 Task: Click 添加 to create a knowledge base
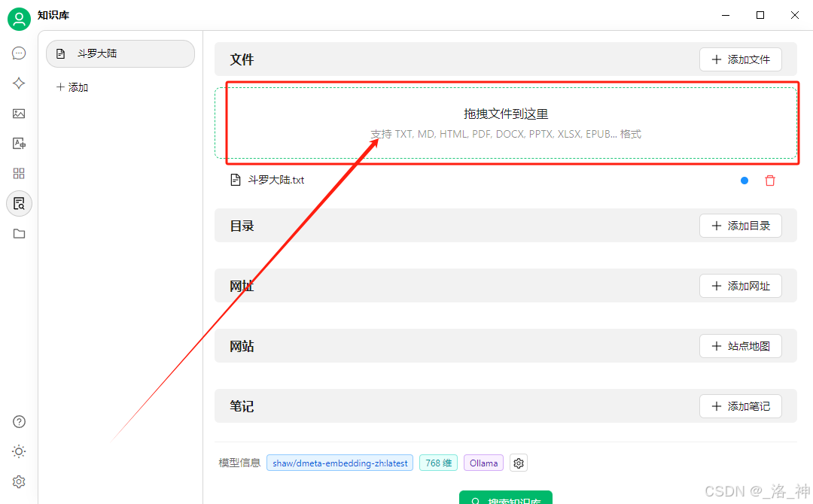pyautogui.click(x=72, y=87)
